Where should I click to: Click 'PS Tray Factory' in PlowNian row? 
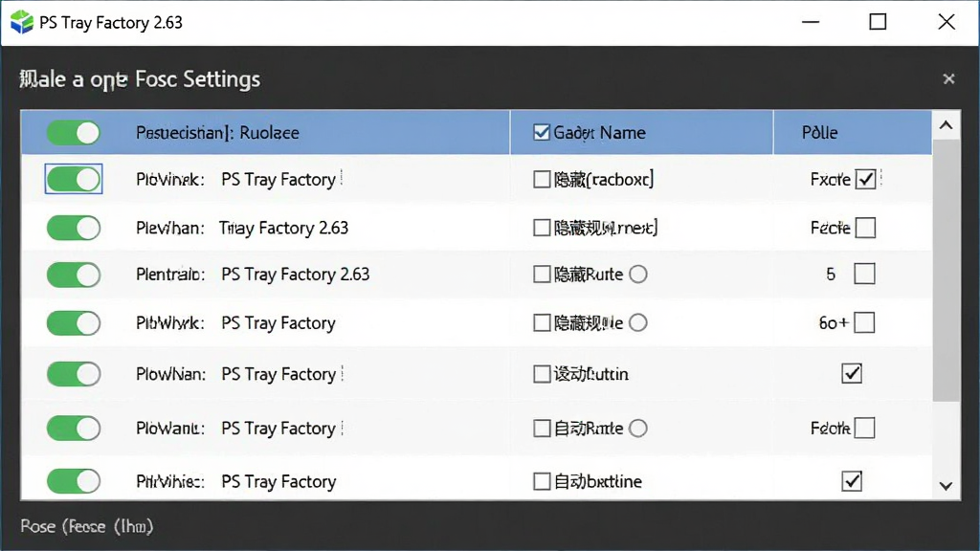click(278, 374)
